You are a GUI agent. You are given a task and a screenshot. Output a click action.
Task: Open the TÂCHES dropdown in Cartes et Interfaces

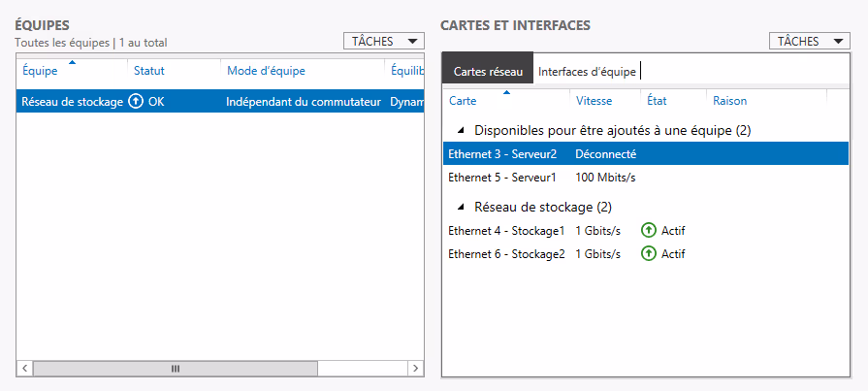tap(809, 41)
